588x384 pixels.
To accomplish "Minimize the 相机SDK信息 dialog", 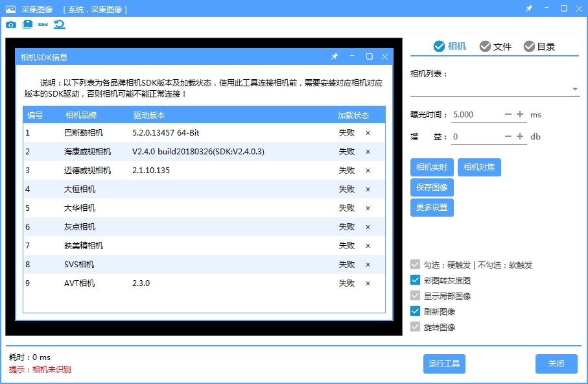I will [352, 56].
